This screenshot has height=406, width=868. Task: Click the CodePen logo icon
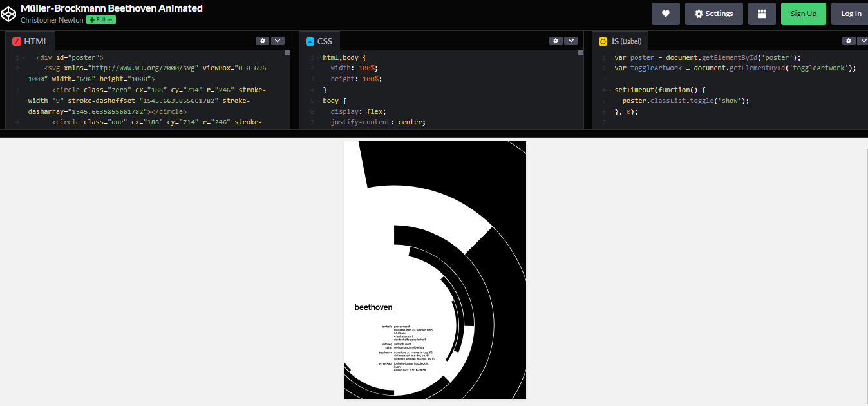(8, 14)
